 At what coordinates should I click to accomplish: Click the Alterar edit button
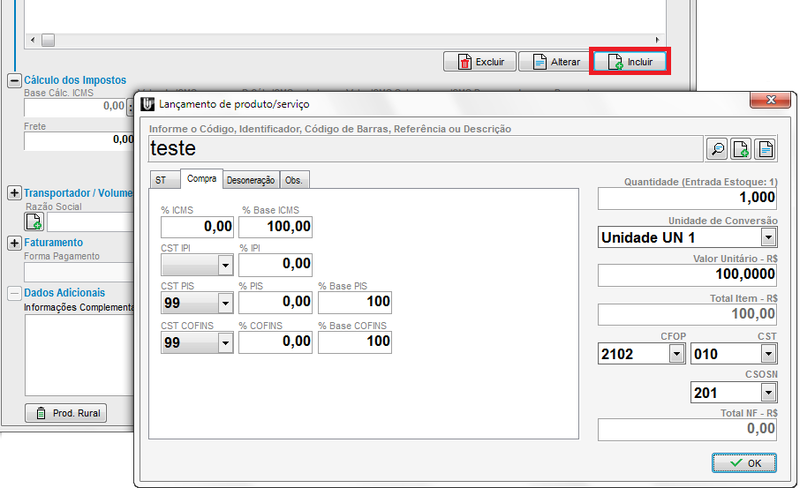[x=556, y=62]
